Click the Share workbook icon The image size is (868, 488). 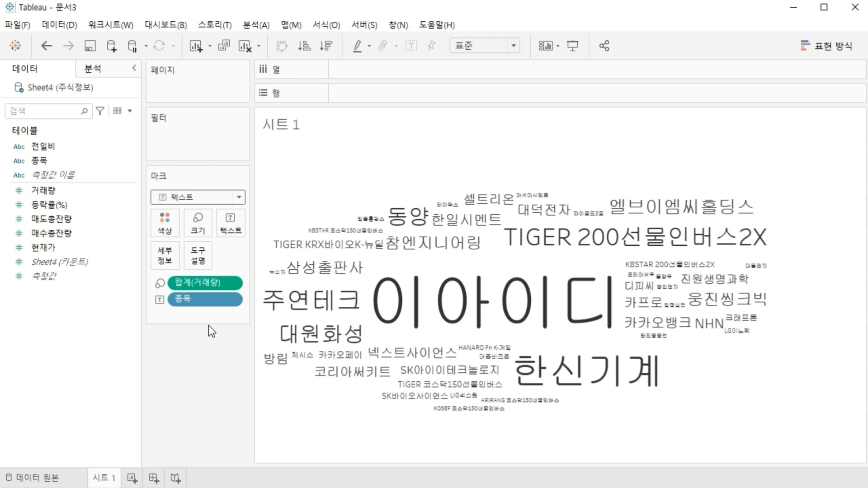tap(604, 46)
